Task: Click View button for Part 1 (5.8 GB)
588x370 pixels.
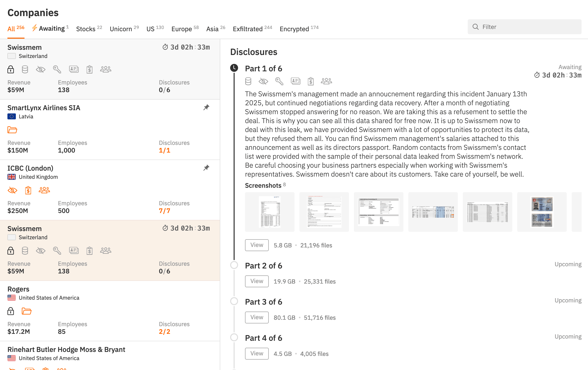Action: (257, 245)
